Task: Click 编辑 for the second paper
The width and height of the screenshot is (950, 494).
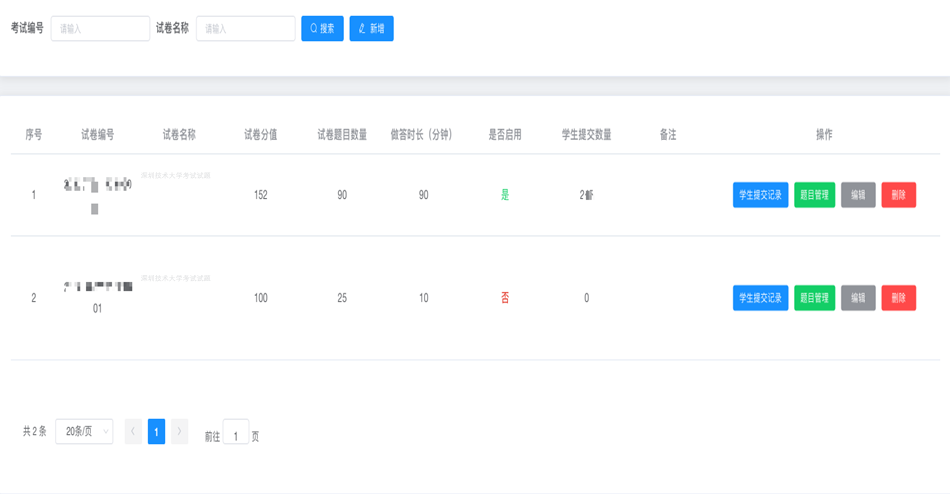Action: (858, 298)
